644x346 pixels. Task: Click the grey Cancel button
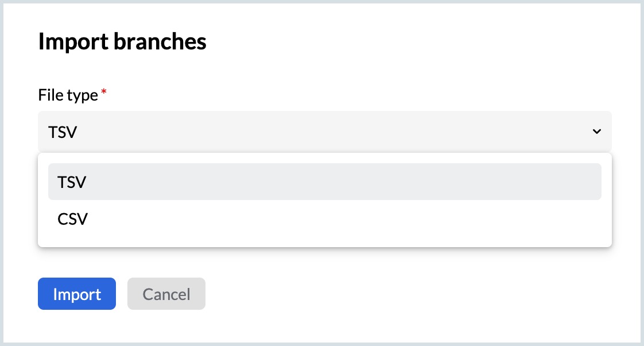[x=166, y=294]
